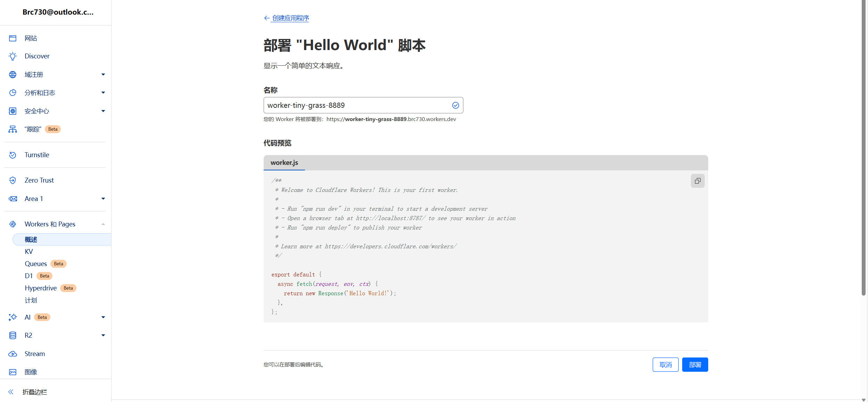This screenshot has height=402, width=868.
Task: Click the Beta badge next to "跟踪"
Action: (x=53, y=129)
